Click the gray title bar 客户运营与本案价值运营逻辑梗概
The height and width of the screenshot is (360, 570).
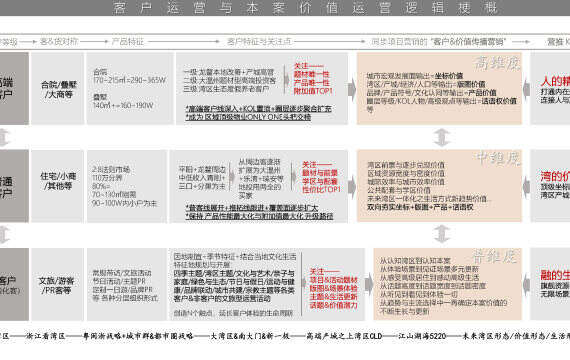[x=285, y=8]
